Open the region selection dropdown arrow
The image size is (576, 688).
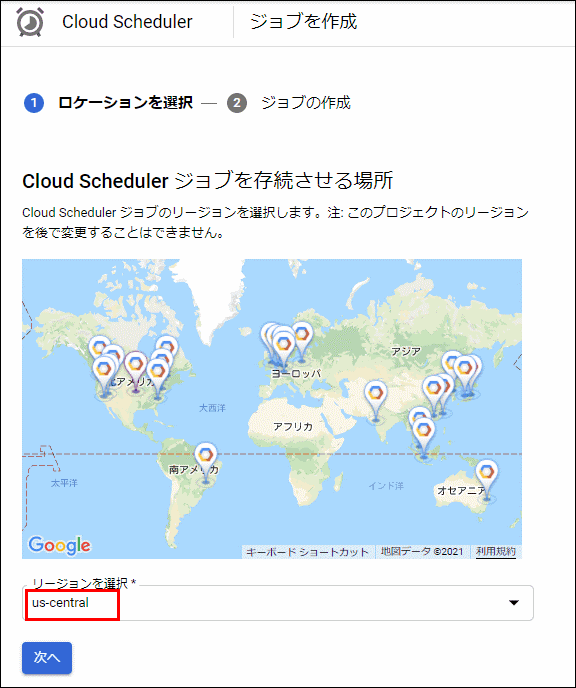(x=514, y=602)
